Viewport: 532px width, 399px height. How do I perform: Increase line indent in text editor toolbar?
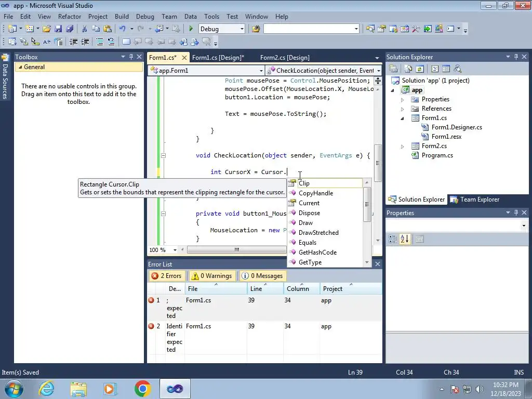[x=85, y=42]
